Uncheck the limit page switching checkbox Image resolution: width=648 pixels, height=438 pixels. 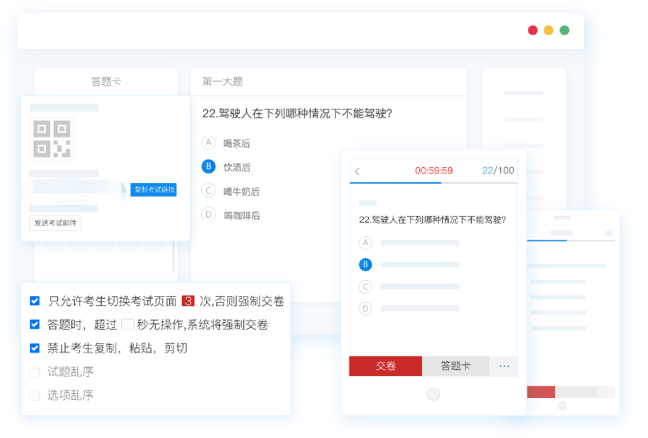[35, 301]
